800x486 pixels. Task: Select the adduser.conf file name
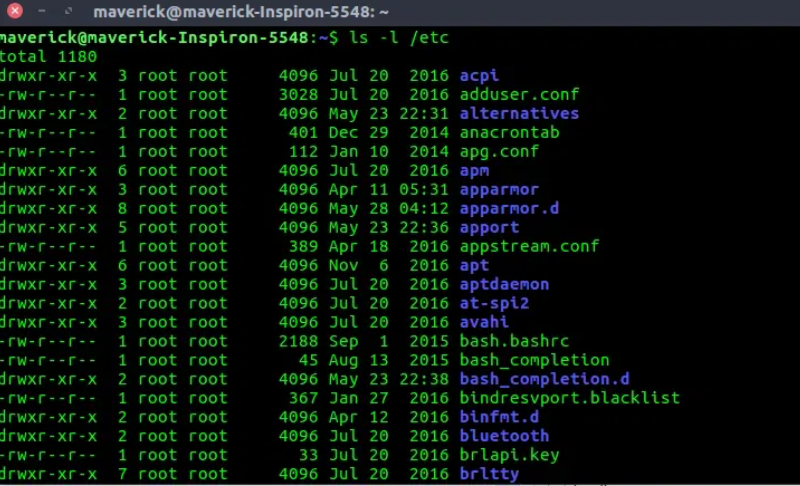click(x=519, y=94)
